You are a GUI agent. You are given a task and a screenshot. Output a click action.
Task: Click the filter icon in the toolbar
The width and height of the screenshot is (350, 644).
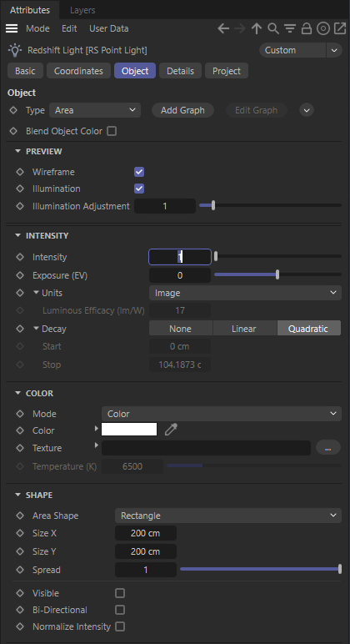290,28
